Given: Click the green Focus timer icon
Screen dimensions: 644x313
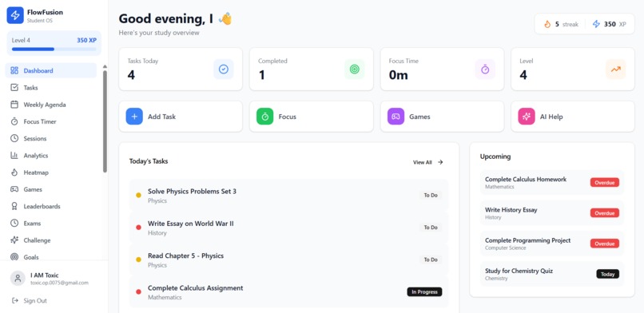Looking at the screenshot, I should pos(265,117).
